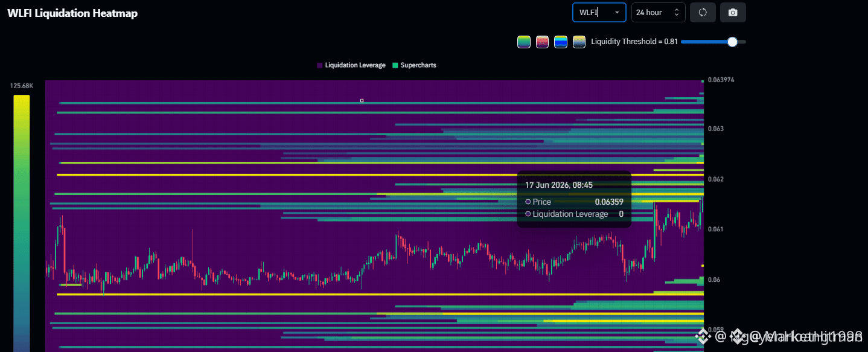The width and height of the screenshot is (868, 352).
Task: Click the Liquidity Threshold = 0.81 label
Action: click(634, 42)
